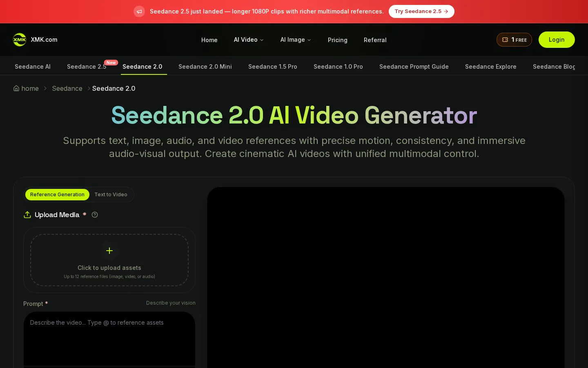Switch to Seedance 1.0 Pro tab
This screenshot has height=368, width=588.
coord(338,67)
